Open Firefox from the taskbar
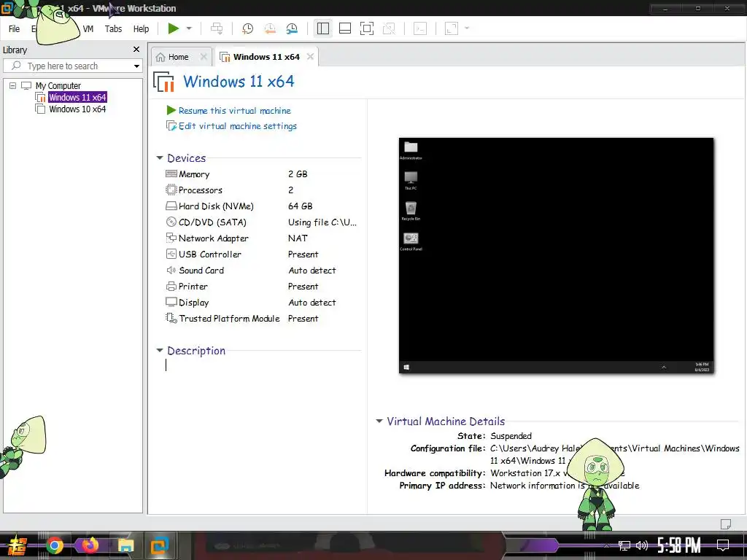Screen dimensions: 747x560 tap(90, 545)
